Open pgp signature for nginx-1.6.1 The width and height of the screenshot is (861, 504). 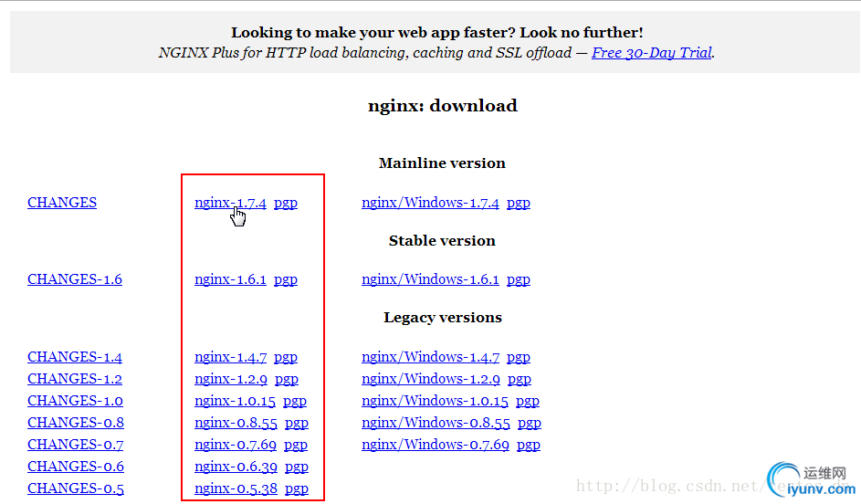pyautogui.click(x=286, y=280)
